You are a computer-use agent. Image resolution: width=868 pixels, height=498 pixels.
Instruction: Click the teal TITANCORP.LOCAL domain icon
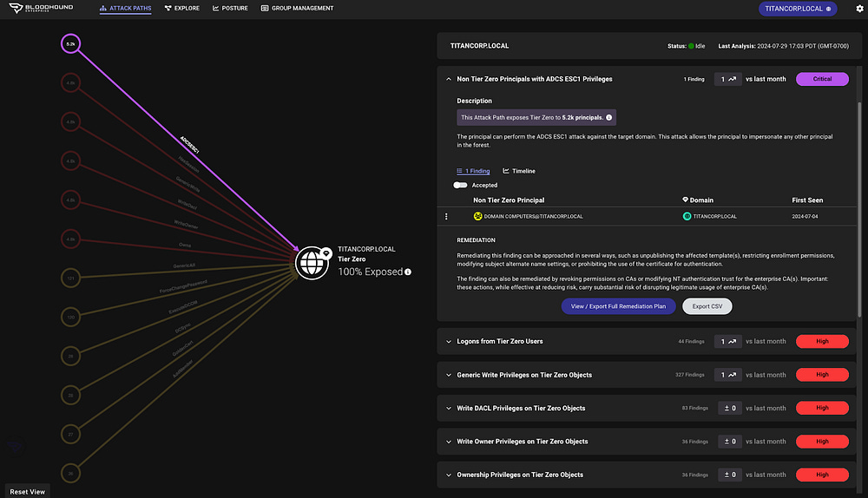[x=687, y=216]
